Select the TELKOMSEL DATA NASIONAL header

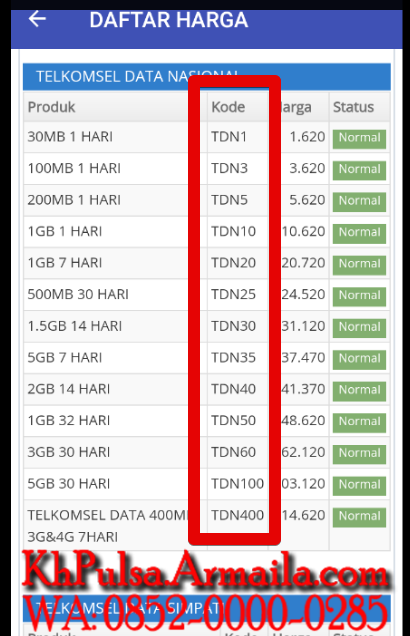pos(207,77)
